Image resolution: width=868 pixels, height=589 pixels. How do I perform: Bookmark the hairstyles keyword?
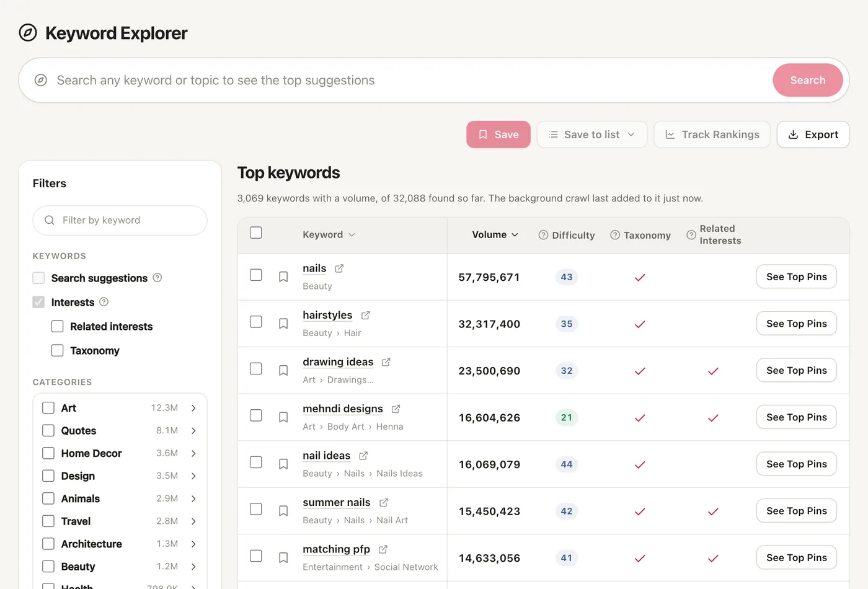(x=283, y=324)
